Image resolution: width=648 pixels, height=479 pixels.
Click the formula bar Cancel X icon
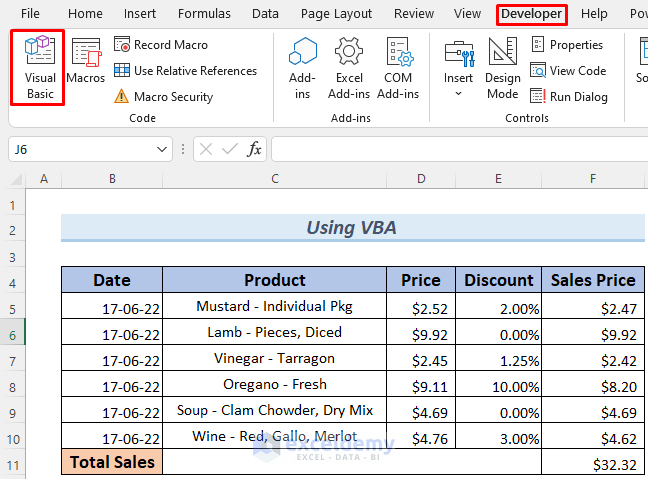click(206, 149)
